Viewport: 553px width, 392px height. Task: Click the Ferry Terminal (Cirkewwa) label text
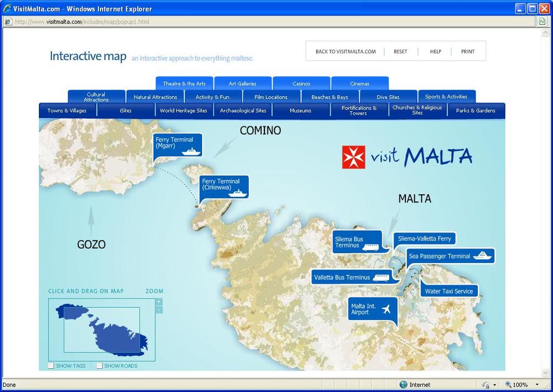coord(221,184)
